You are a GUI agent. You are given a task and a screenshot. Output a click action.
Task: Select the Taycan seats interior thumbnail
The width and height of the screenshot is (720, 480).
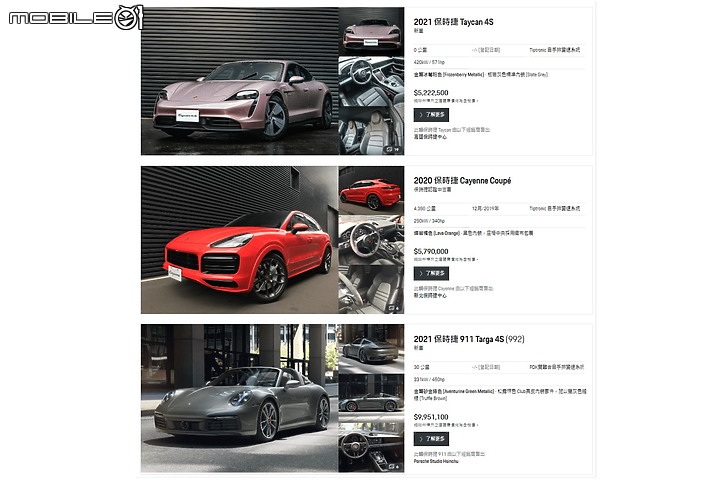tap(371, 130)
